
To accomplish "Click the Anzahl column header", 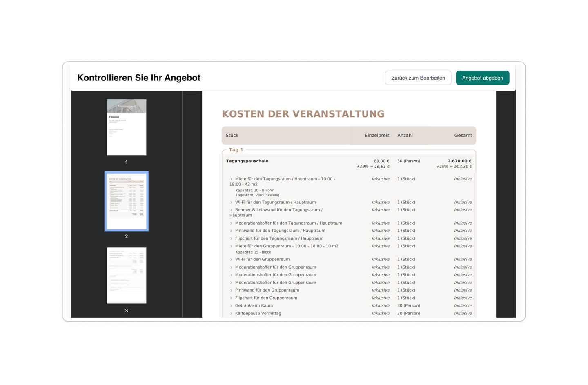I will [405, 135].
